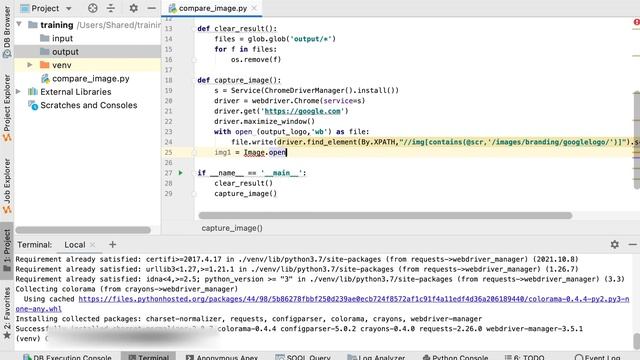Image resolution: width=640 pixels, height=360 pixels.
Task: Click the locate opened file crosshair icon
Action: 93,8
